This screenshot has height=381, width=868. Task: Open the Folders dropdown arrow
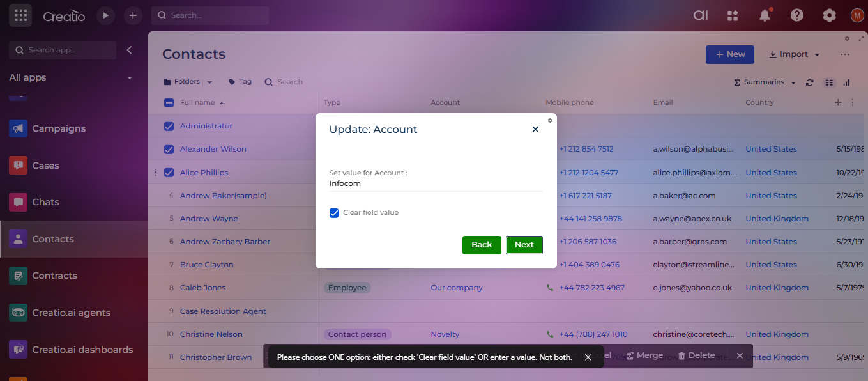tap(209, 82)
